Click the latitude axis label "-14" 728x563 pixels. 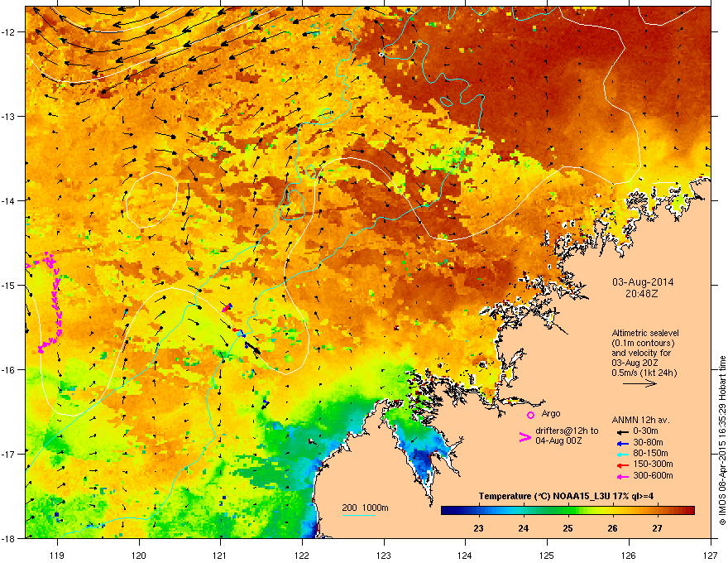click(x=9, y=200)
